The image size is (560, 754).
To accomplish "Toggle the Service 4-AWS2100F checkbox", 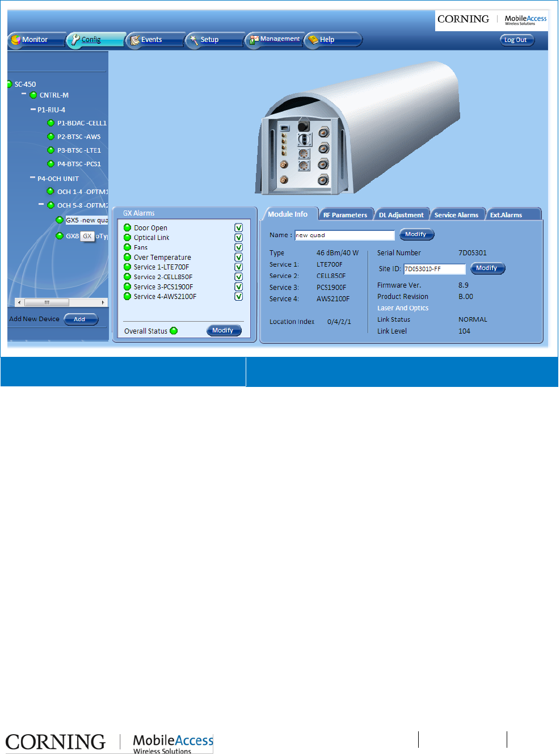I will tap(239, 296).
